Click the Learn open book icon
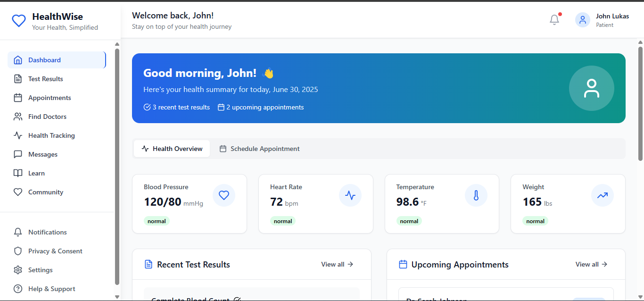The width and height of the screenshot is (644, 301). click(x=18, y=173)
